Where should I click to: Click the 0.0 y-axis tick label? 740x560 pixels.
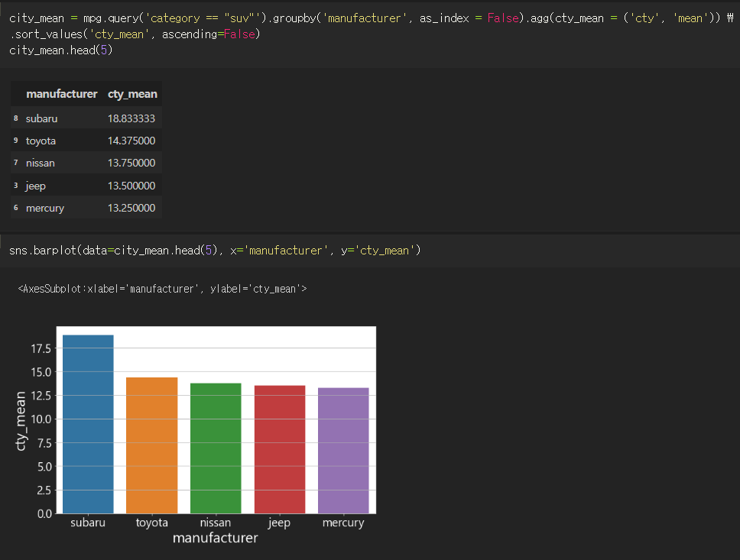coord(44,513)
